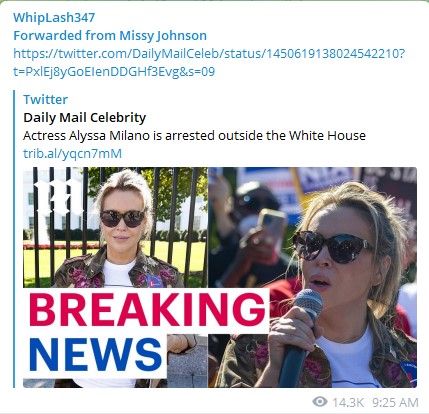Viewport: 429px width, 414px height.
Task: Click the raised phone in photo background
Action: [x=272, y=227]
